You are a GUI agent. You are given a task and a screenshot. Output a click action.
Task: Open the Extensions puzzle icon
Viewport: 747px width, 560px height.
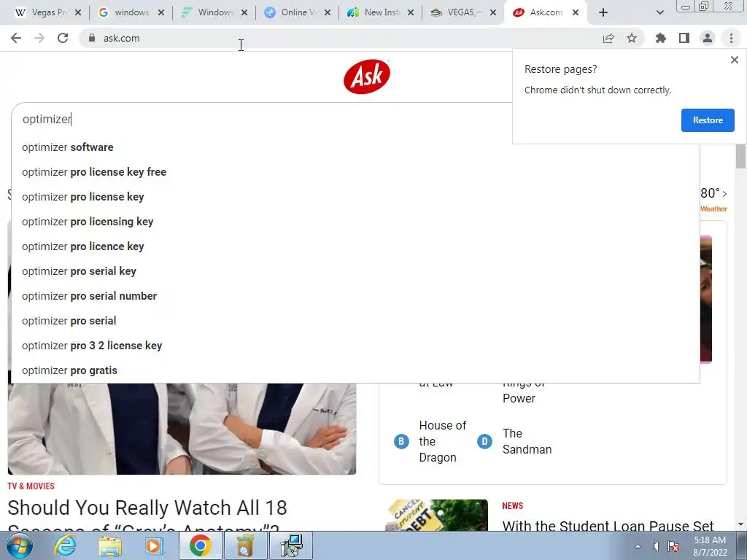click(x=661, y=38)
